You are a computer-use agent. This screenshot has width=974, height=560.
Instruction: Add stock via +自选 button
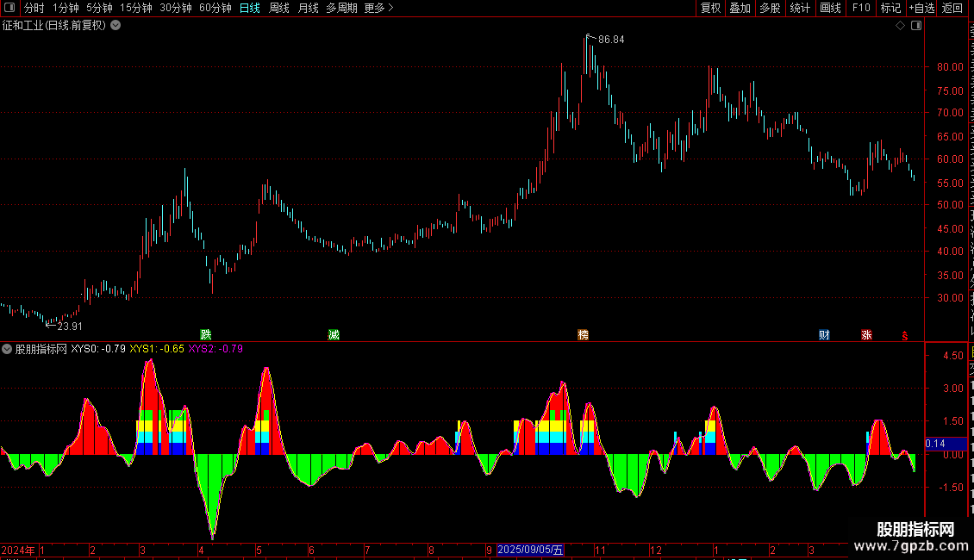pyautogui.click(x=921, y=8)
